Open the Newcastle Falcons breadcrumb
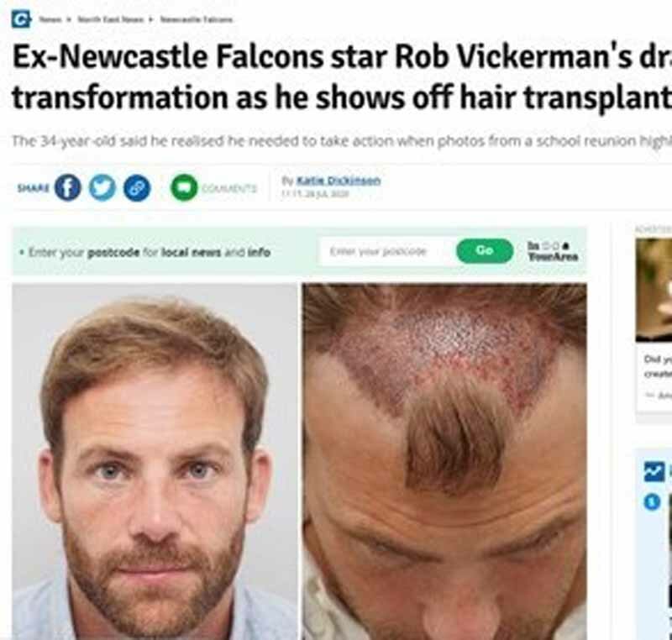The height and width of the screenshot is (640, 672). tap(197, 19)
